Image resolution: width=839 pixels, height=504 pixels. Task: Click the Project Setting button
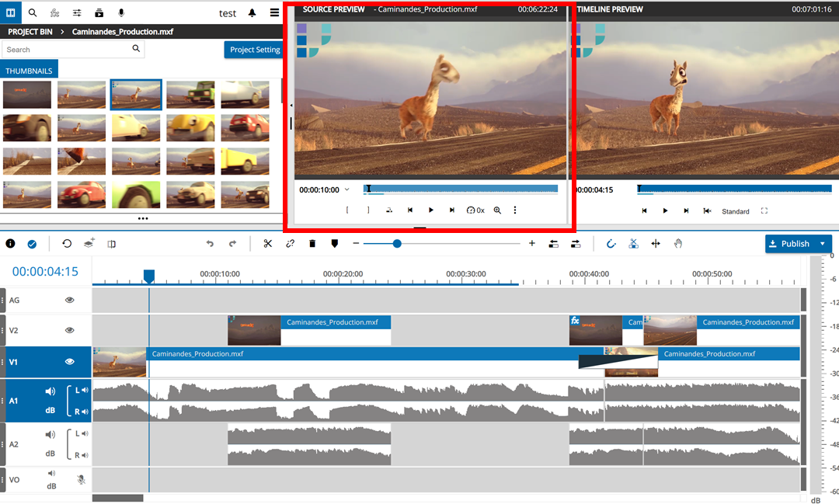point(254,50)
